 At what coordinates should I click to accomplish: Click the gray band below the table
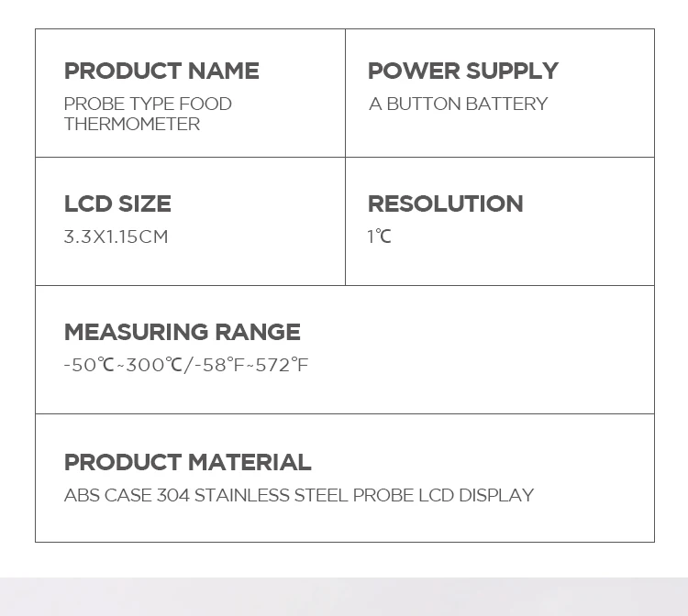point(344,596)
